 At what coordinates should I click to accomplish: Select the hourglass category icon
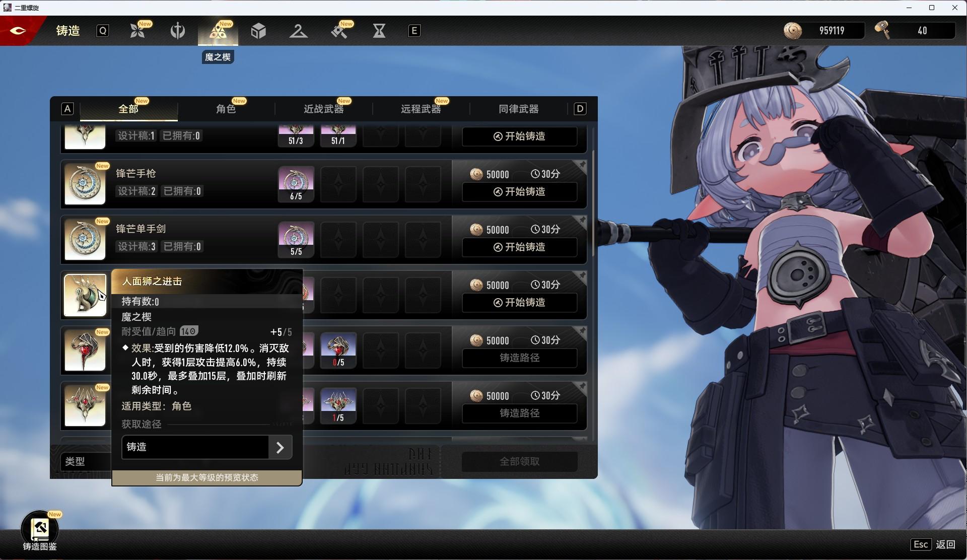click(379, 31)
